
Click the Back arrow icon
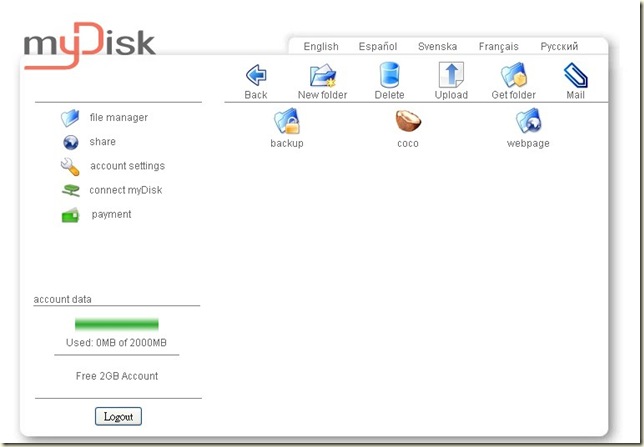pyautogui.click(x=256, y=75)
